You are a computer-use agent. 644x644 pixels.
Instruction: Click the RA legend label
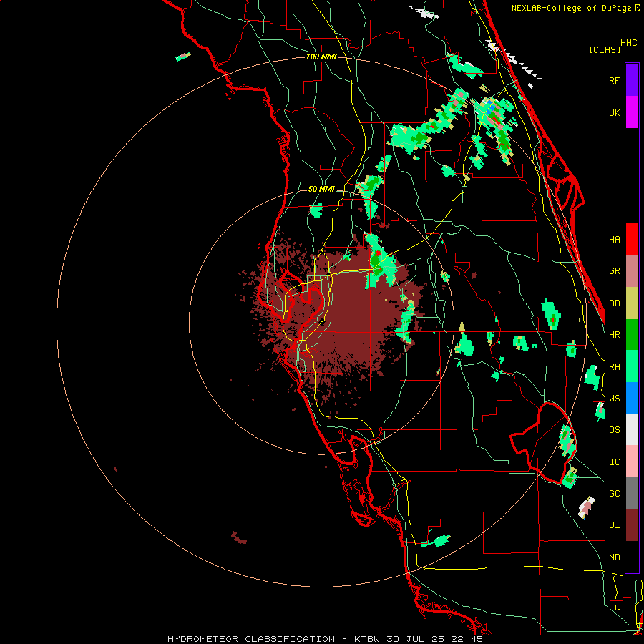(614, 366)
